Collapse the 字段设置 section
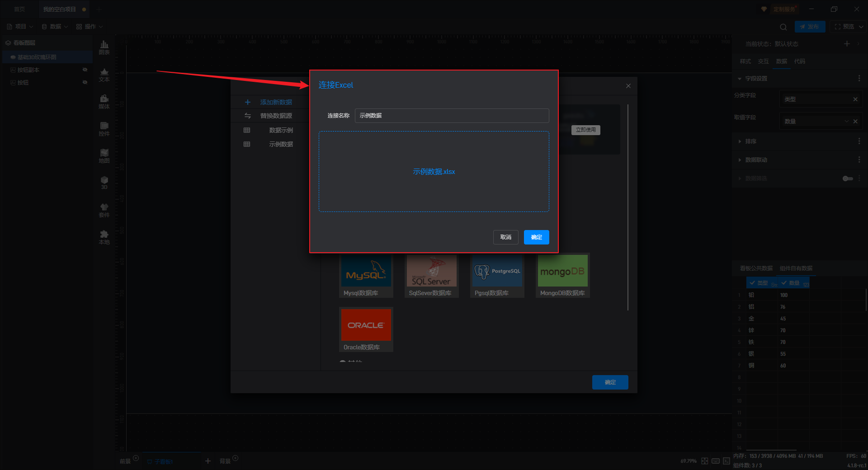The image size is (868, 470). pos(740,79)
